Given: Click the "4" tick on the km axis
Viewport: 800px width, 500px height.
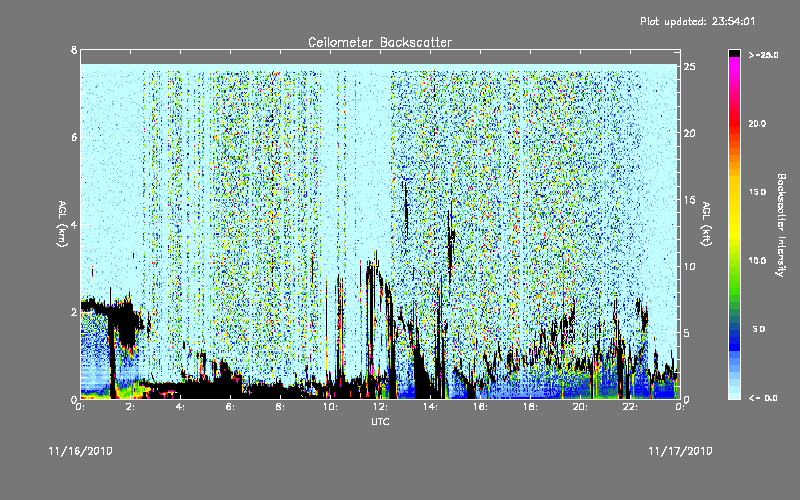Looking at the screenshot, I should click(x=74, y=224).
